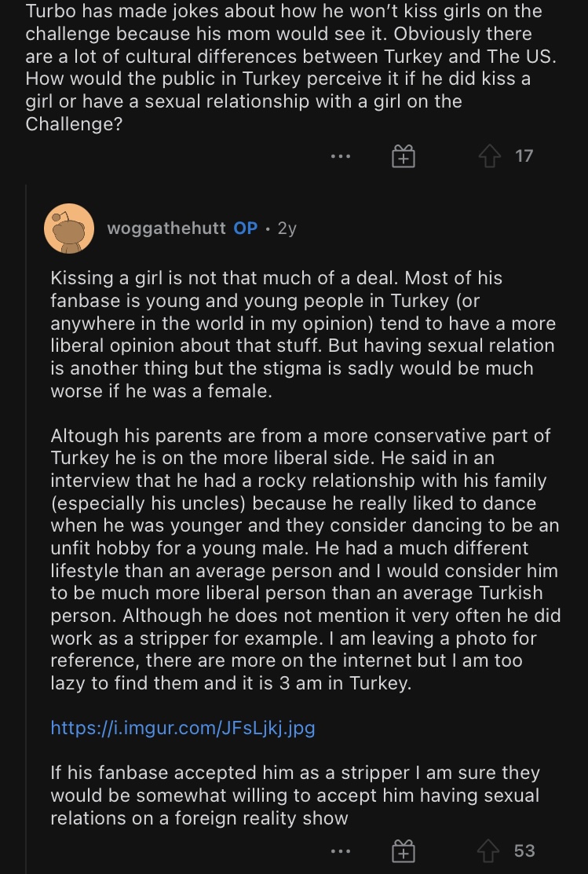Tap the 17 vote count

coord(524,156)
